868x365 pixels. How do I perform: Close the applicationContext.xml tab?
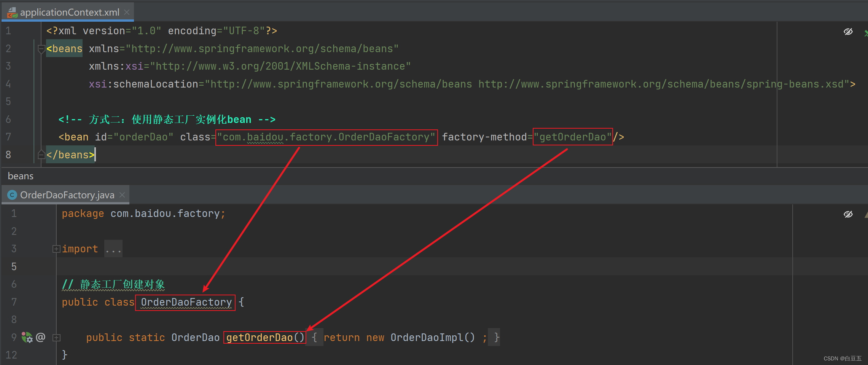(127, 12)
